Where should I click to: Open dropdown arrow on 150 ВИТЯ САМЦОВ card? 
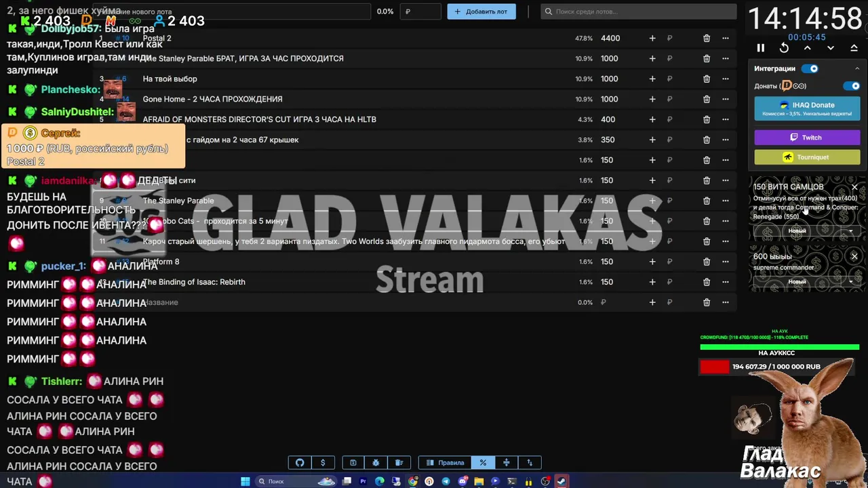(x=850, y=231)
